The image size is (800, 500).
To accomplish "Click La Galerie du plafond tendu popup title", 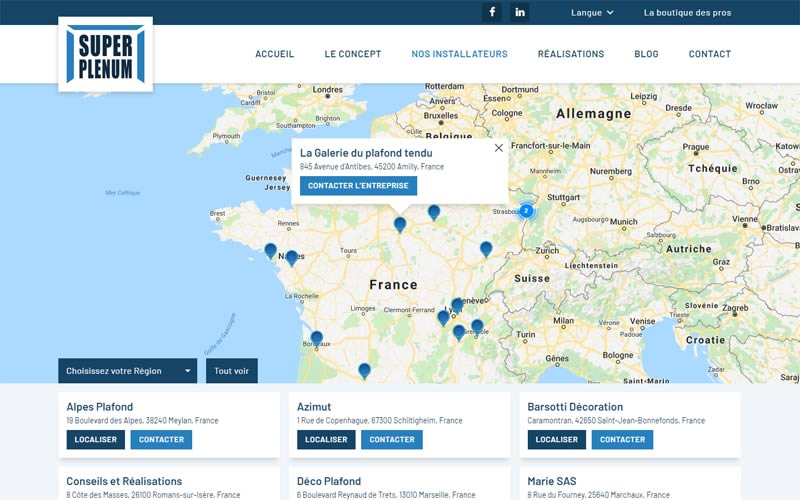I will [366, 153].
